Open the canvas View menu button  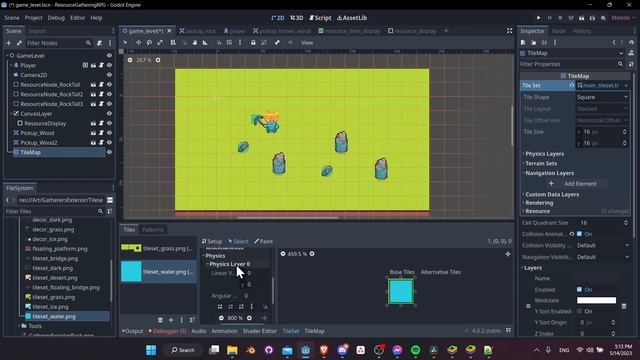[307, 42]
